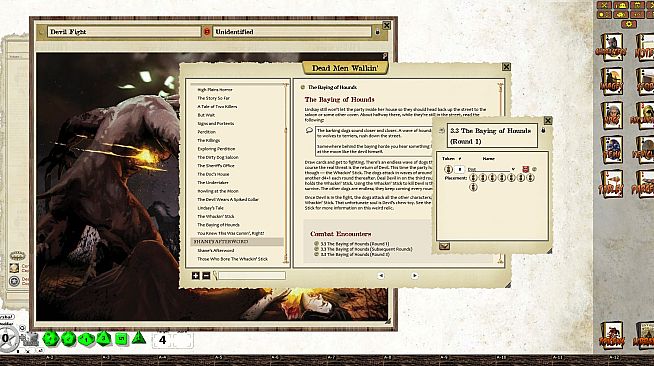Select 'The Story So Far' entry
The image size is (654, 366).
click(213, 98)
